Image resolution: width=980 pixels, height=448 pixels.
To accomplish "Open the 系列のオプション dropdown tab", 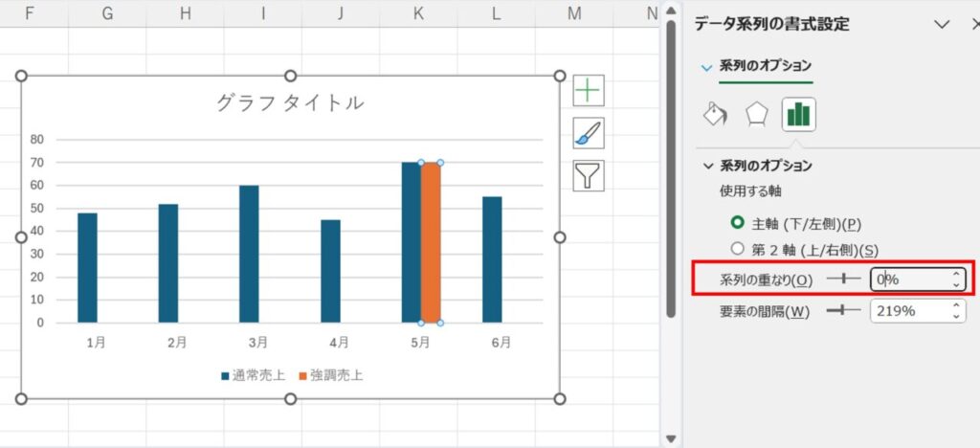I will point(758,66).
